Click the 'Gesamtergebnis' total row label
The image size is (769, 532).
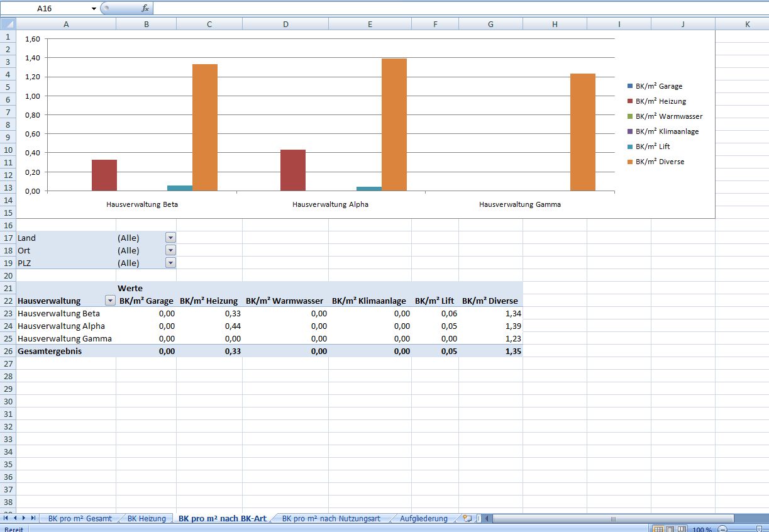click(66, 351)
